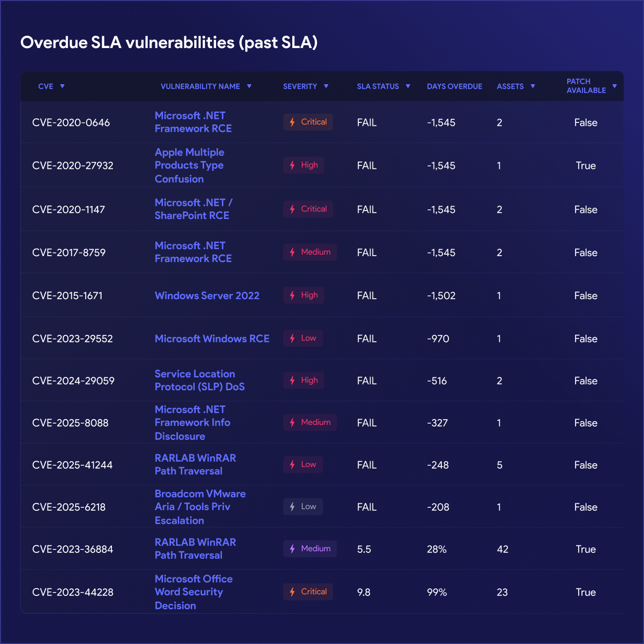Sort by the Days Overdue column header
The height and width of the screenshot is (644, 644).
454,86
